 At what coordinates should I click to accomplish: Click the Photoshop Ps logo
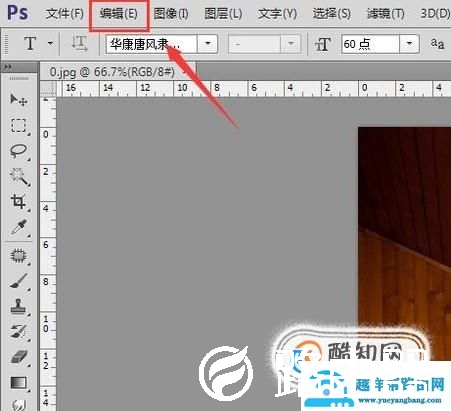pos(18,13)
